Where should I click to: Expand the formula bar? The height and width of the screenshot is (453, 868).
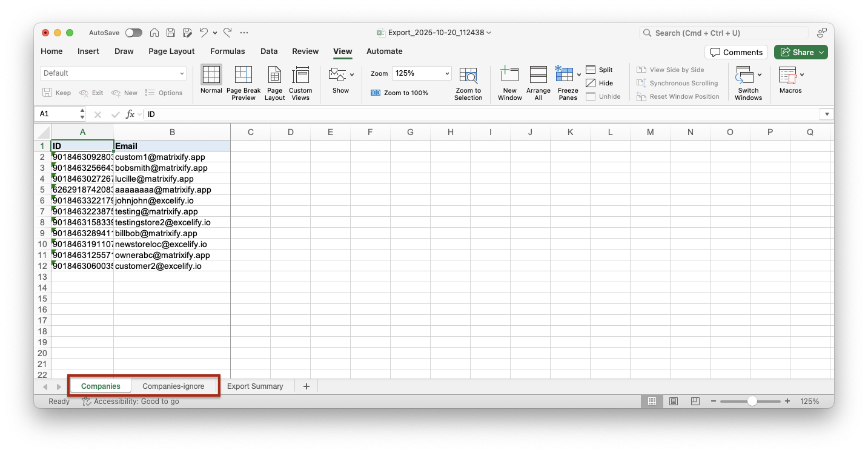pos(826,114)
